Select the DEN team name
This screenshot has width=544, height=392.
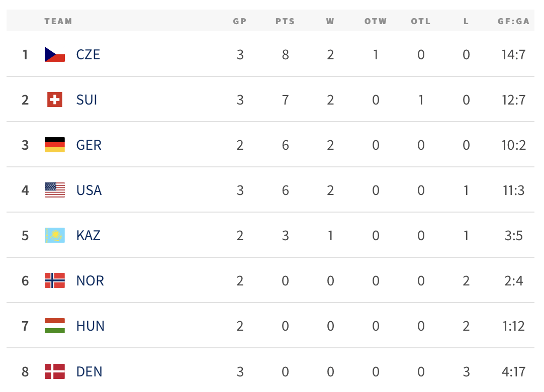89,372
